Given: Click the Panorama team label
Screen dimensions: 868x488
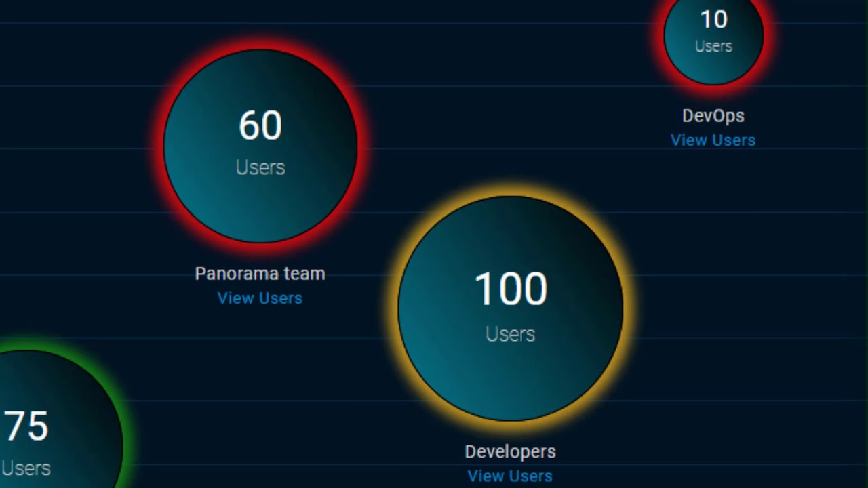Looking at the screenshot, I should coord(260,274).
